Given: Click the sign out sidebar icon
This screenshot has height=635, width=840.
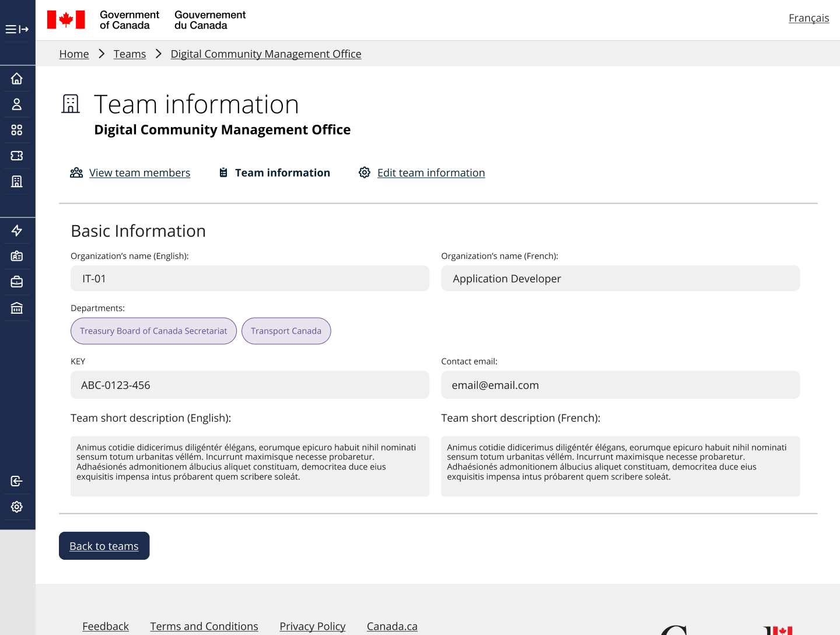Looking at the screenshot, I should pyautogui.click(x=17, y=481).
